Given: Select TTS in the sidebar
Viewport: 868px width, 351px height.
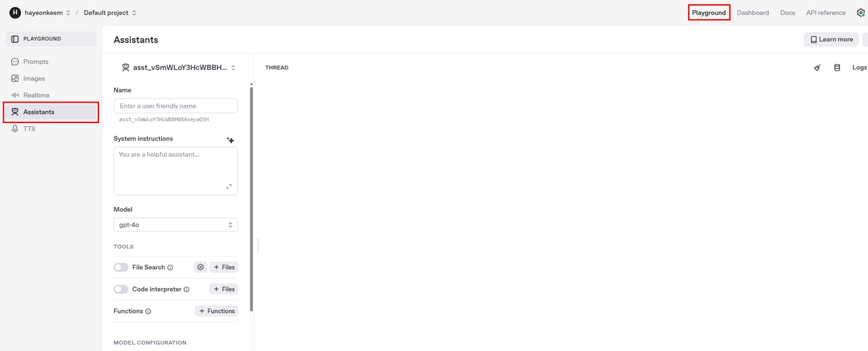Looking at the screenshot, I should pyautogui.click(x=51, y=129).
